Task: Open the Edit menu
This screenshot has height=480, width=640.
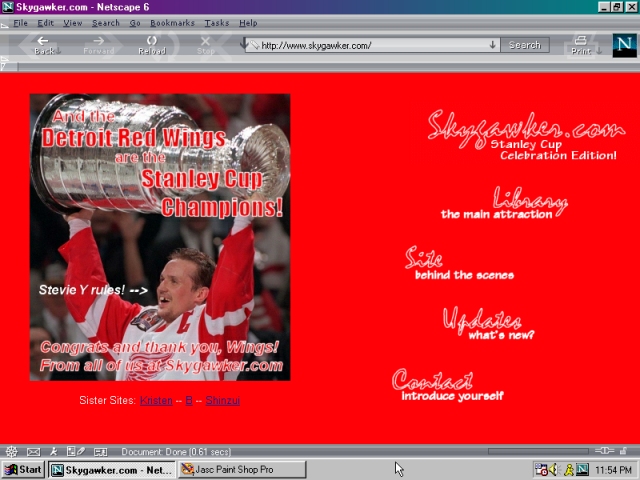Action: coord(45,23)
